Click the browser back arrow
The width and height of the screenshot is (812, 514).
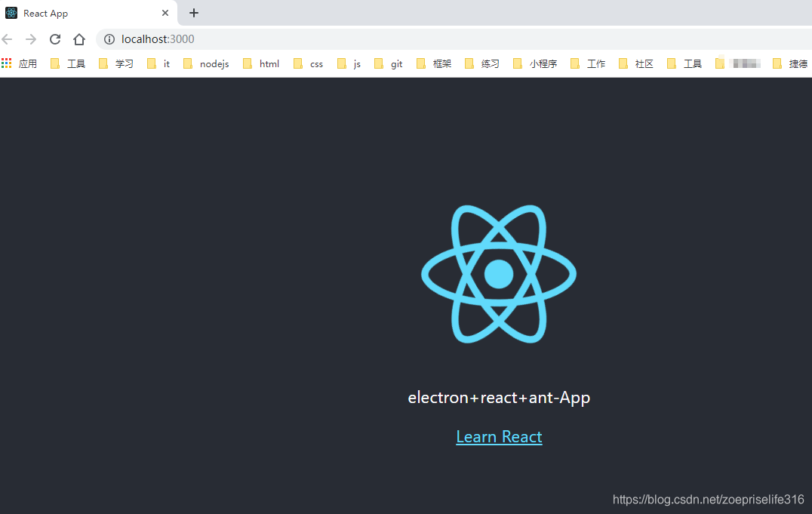[8, 38]
